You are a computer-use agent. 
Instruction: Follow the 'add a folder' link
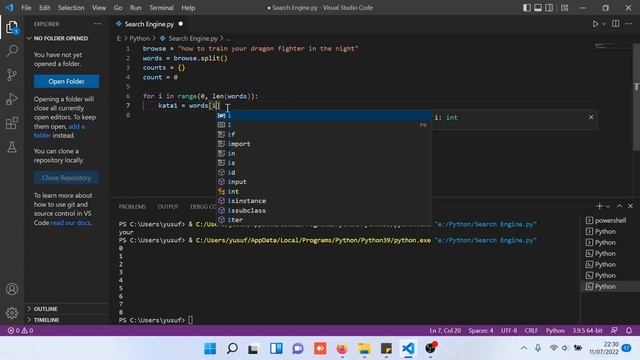pos(60,131)
